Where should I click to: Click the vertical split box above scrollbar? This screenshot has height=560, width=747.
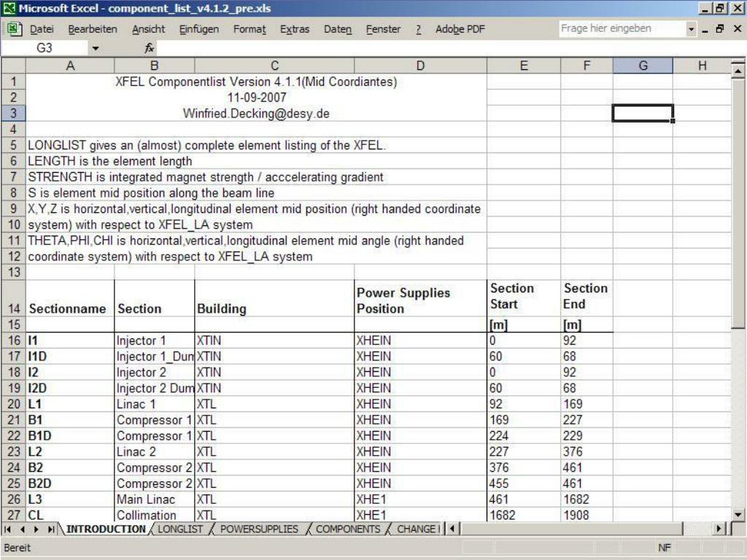738,61
